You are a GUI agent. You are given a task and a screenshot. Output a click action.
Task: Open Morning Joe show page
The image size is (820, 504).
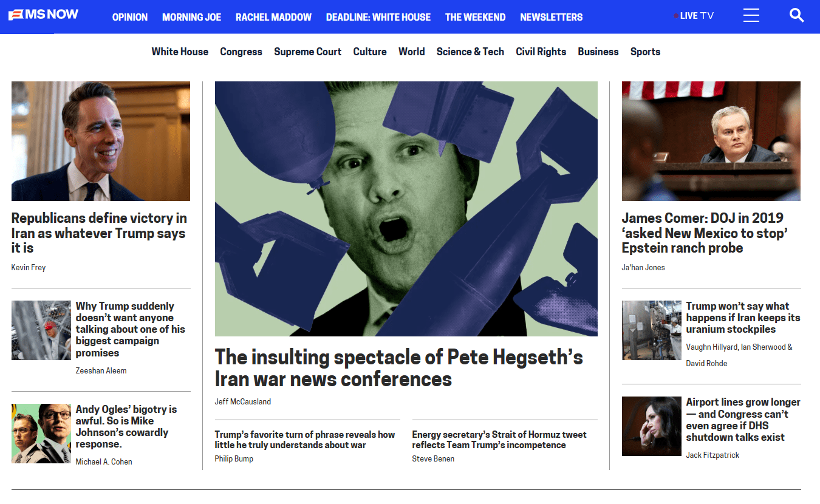coord(191,17)
